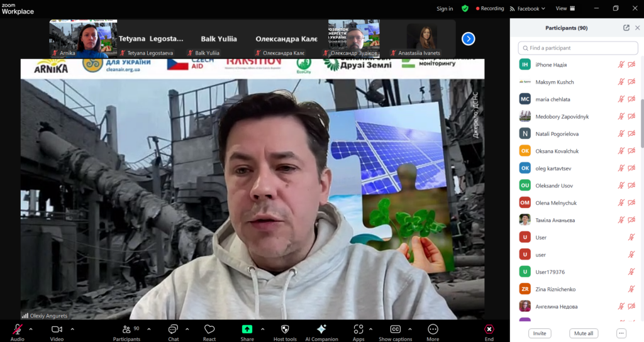Expand the Video options chevron
The image size is (644, 342).
click(72, 329)
